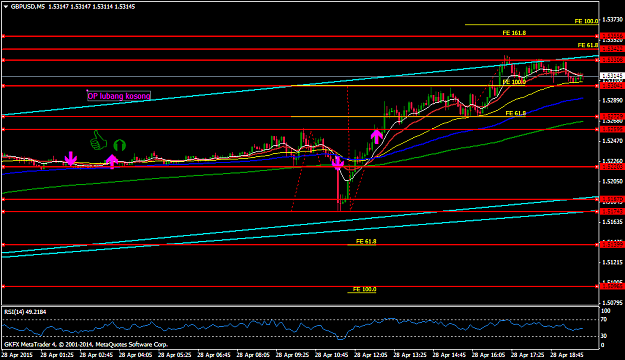This screenshot has width=625, height=360.
Task: Select magenta up arrow above 28 Apr 02:45
Action: (112, 161)
